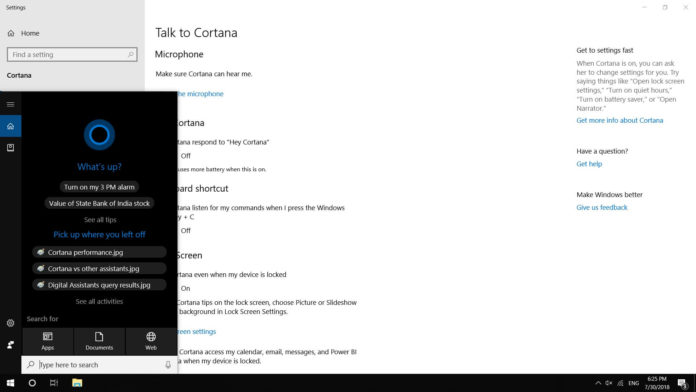Open clock and date in taskbar
696x392 pixels.
click(x=657, y=383)
